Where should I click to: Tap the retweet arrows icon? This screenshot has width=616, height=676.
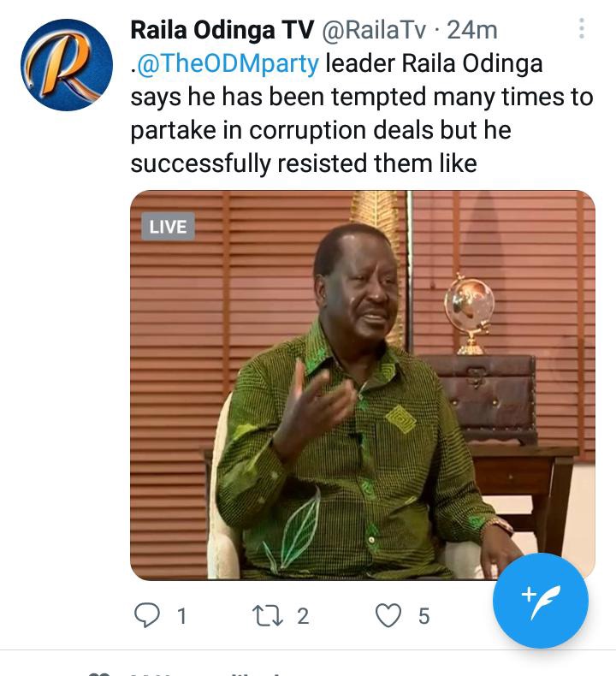pos(267,615)
